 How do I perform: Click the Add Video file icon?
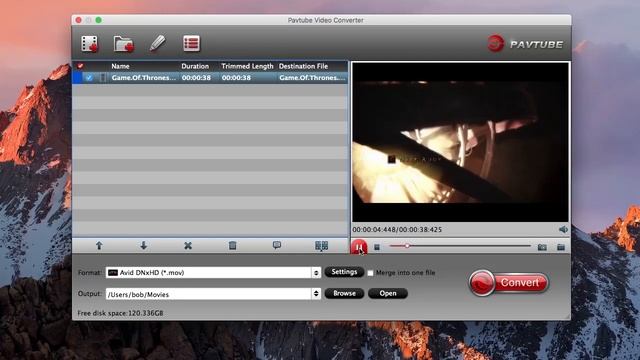[x=89, y=44]
